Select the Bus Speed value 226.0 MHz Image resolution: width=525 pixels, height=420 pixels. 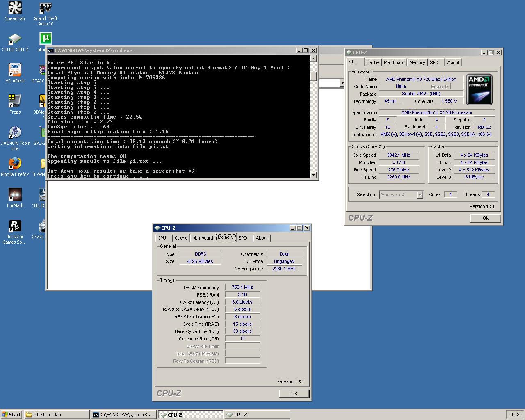coord(399,170)
